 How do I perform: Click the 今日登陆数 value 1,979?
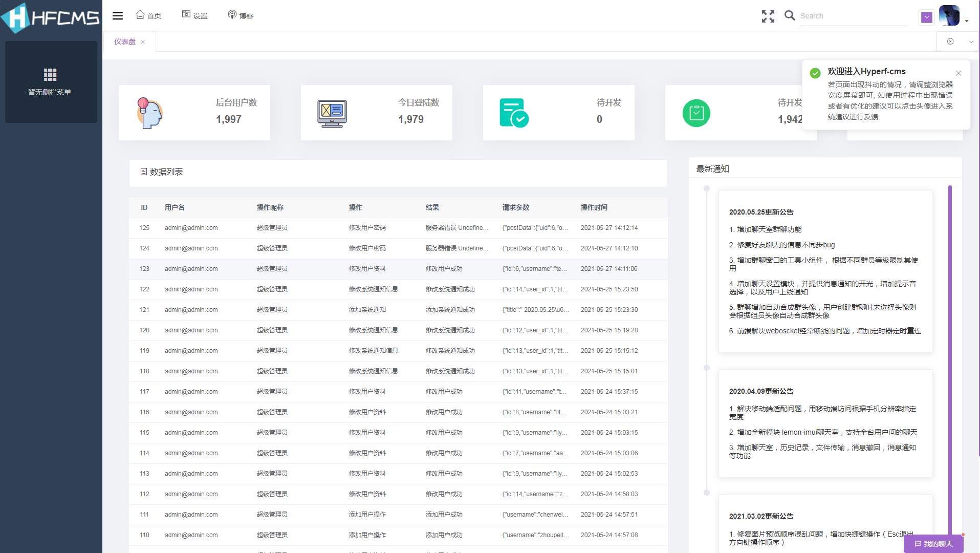[x=411, y=119]
